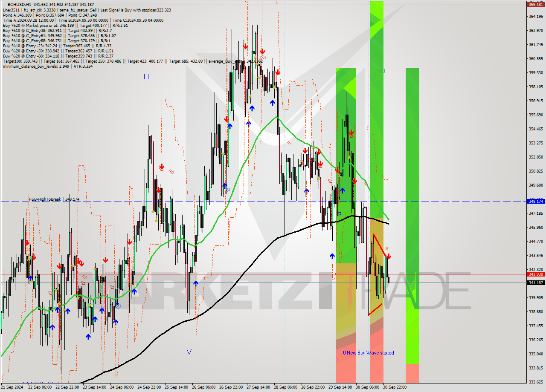Click the 339.905 price axis label

click(535, 297)
